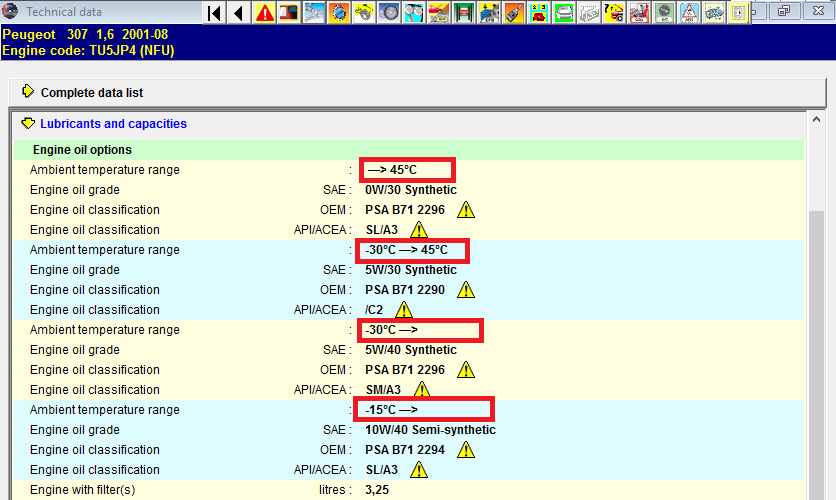
Task: Click warning icon beside SL/A3 under 10W/40
Action: (419, 470)
